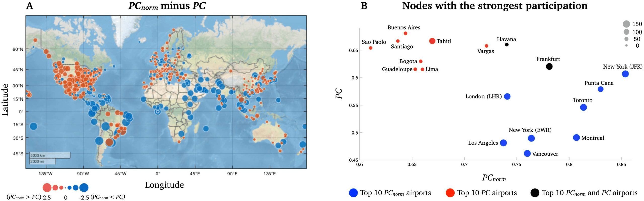
Task: Click 'Nodes with the strongest participation' title
Action: [495, 6]
